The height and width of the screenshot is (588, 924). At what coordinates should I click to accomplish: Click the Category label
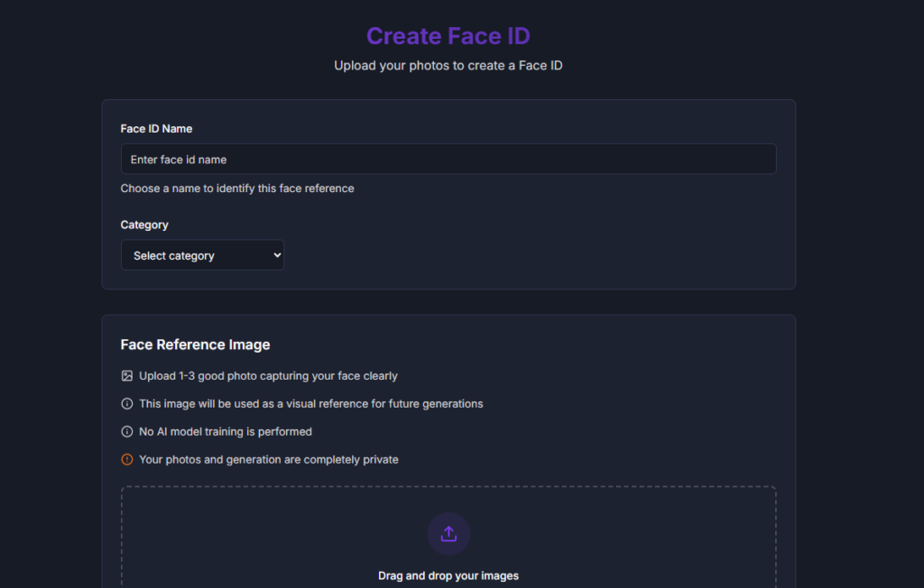[144, 225]
